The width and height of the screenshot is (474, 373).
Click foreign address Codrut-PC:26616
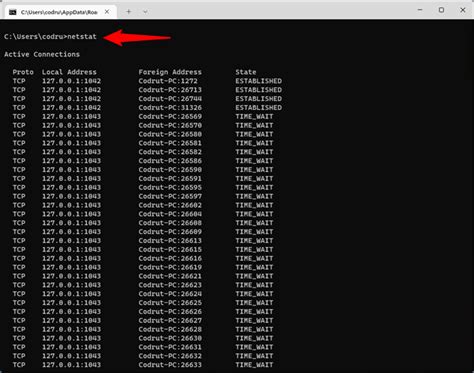(170, 258)
